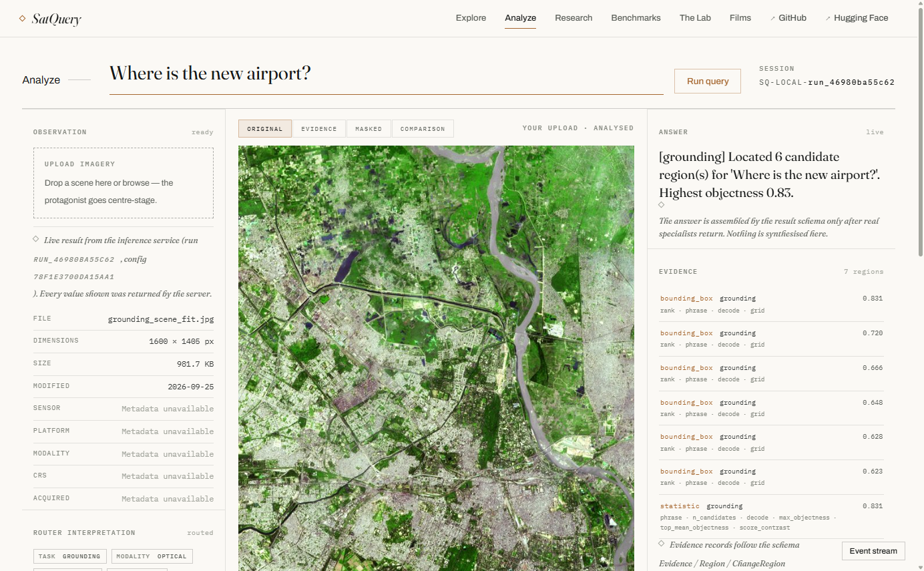Click the diamond icon before 'Evidence records' note
This screenshot has height=571, width=924.
[x=662, y=544]
